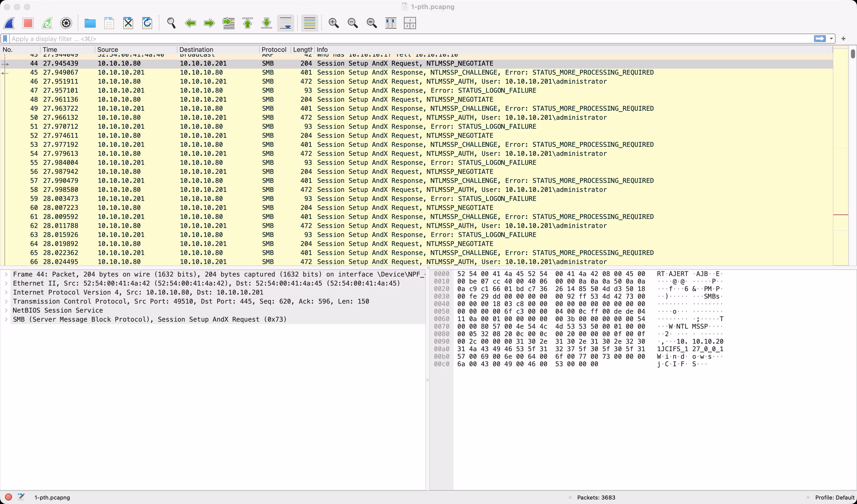This screenshot has width=857, height=504.
Task: Find a packet with the magnifier icon
Action: [171, 23]
